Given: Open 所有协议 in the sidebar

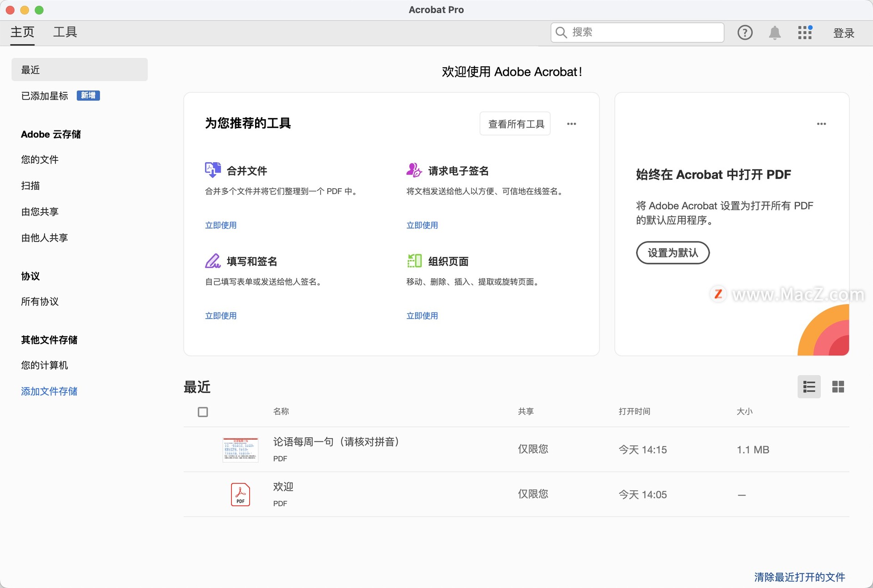Looking at the screenshot, I should pyautogui.click(x=40, y=302).
